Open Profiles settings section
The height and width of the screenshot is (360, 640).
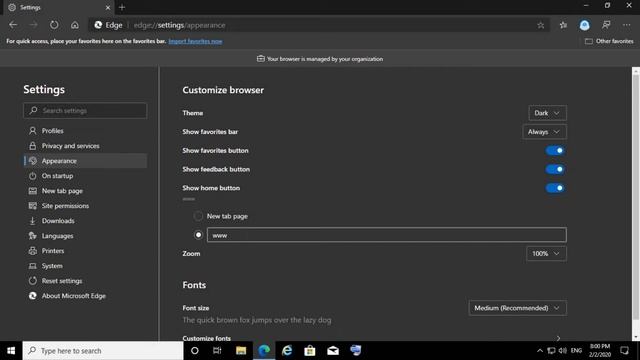pos(85,131)
